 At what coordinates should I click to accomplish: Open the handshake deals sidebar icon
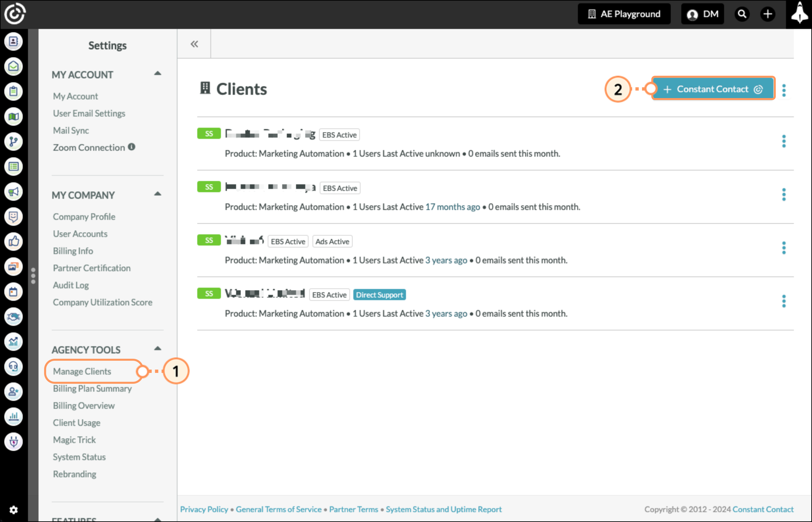13,317
